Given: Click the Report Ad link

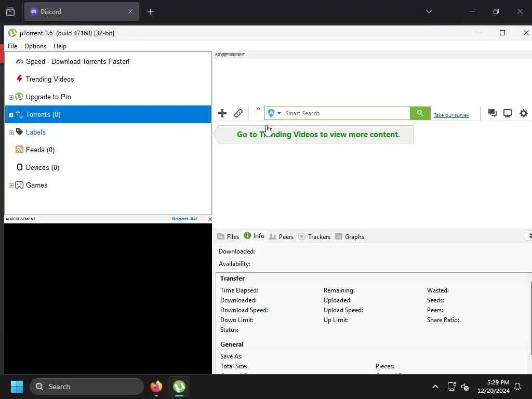Looking at the screenshot, I should pos(184,219).
